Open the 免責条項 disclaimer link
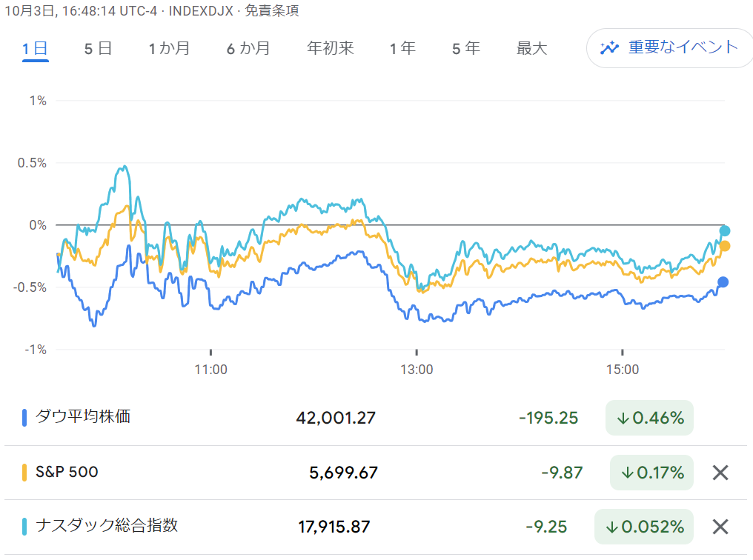 tap(272, 10)
